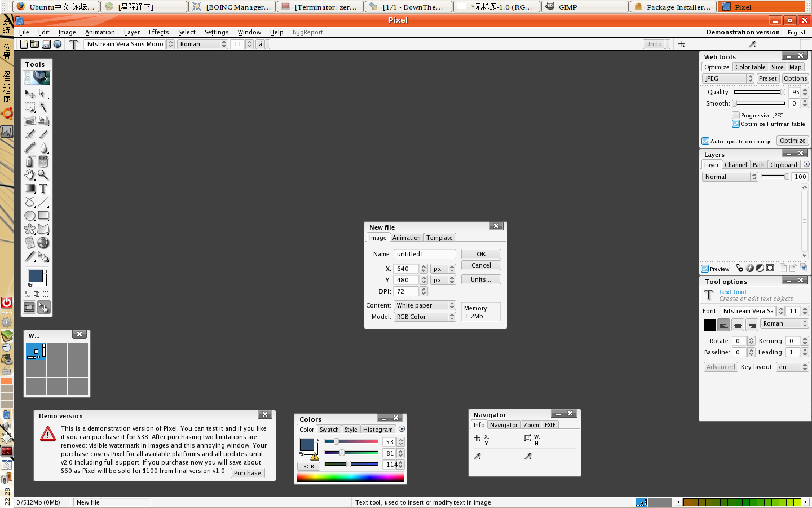Open the X units px dropdown
The height and width of the screenshot is (508, 812).
[x=443, y=269]
